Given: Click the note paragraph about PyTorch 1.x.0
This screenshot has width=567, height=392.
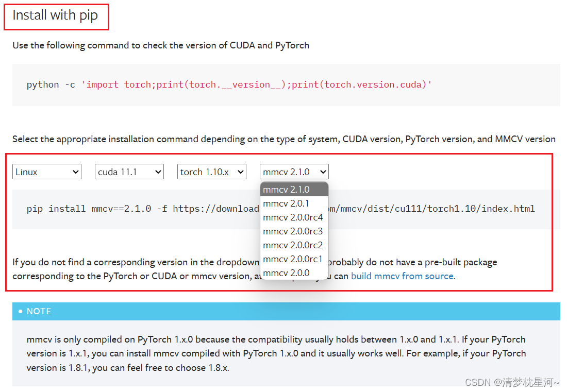Looking at the screenshot, I should 276,353.
